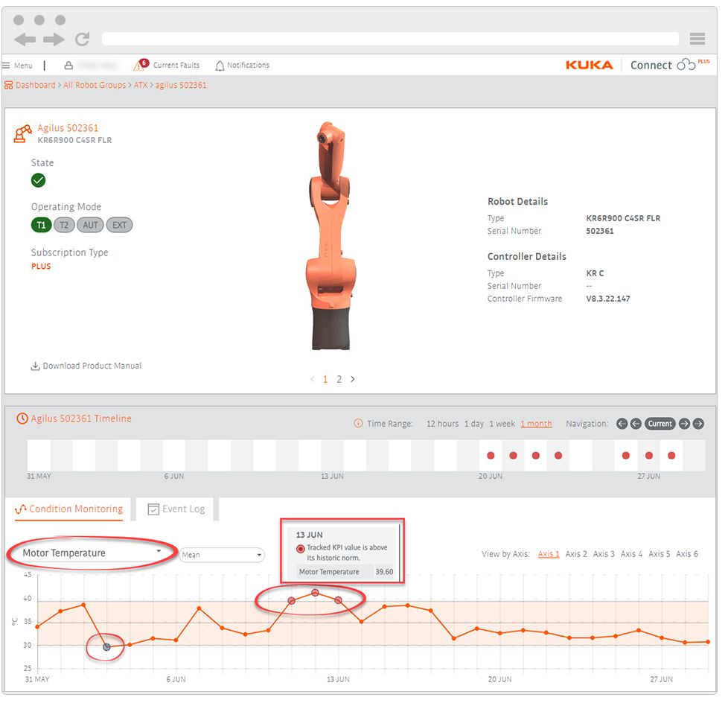The height and width of the screenshot is (703, 728).
Task: Click the 13 Jun peak data point
Action: [316, 593]
